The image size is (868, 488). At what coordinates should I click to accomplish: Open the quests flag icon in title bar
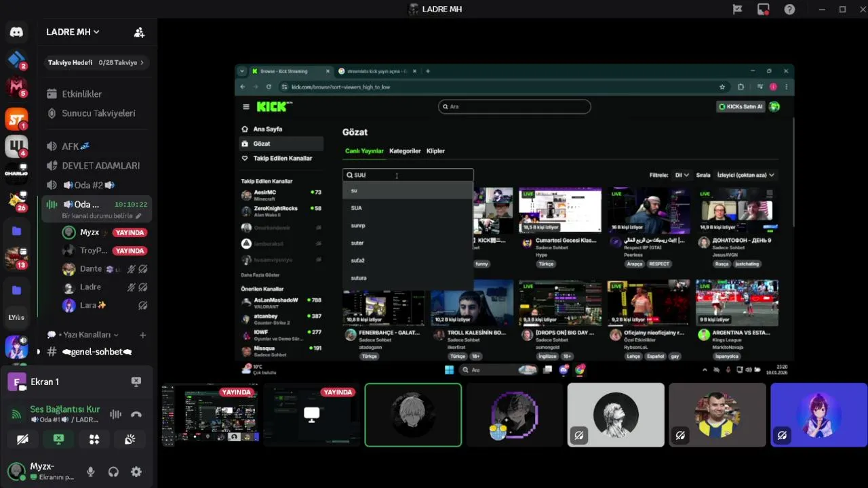[x=738, y=9]
